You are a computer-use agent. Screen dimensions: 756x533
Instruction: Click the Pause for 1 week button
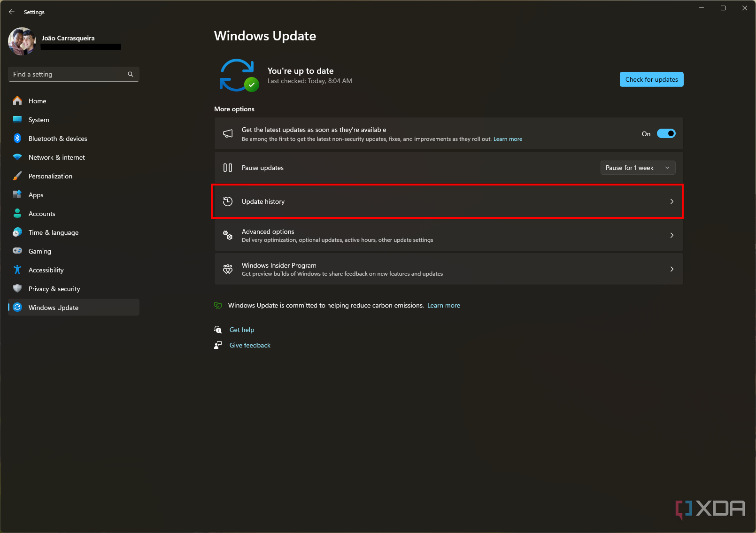(x=629, y=168)
